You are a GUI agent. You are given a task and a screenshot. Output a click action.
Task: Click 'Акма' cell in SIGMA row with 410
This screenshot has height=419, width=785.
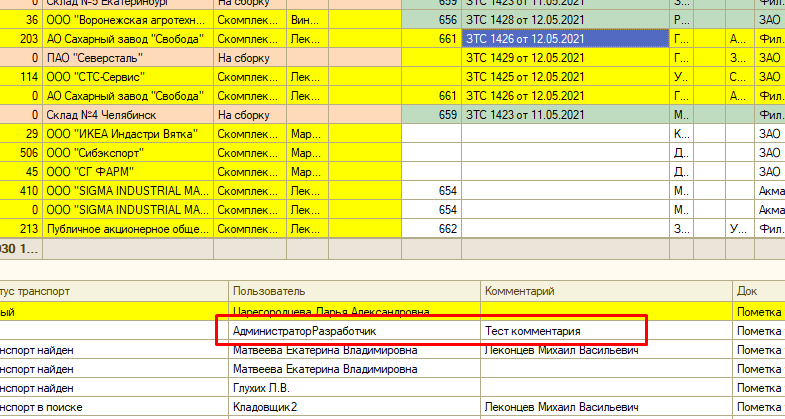770,191
